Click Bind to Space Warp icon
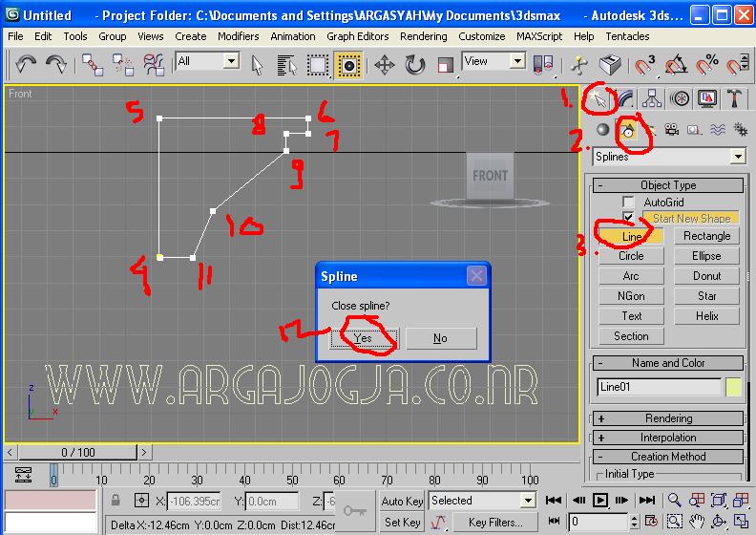Viewport: 756px width, 535px height. click(x=154, y=65)
